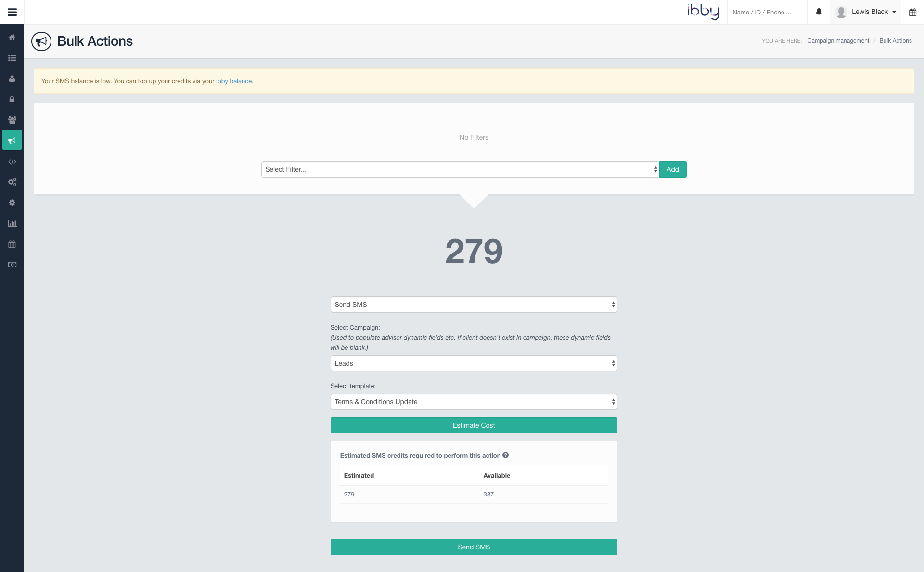Click the padlock icon in sidebar
Screen dimensions: 924x572
click(x=12, y=99)
